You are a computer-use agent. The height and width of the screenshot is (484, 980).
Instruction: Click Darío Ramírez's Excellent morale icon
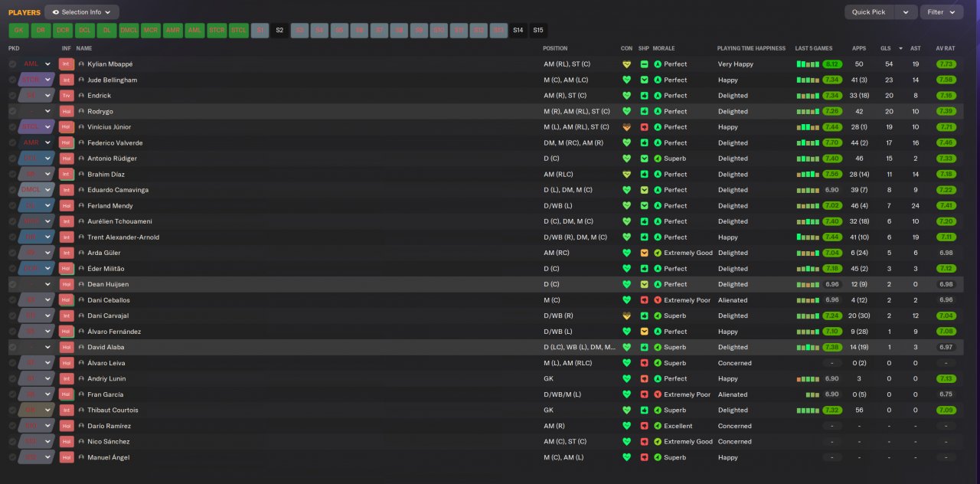click(x=658, y=426)
